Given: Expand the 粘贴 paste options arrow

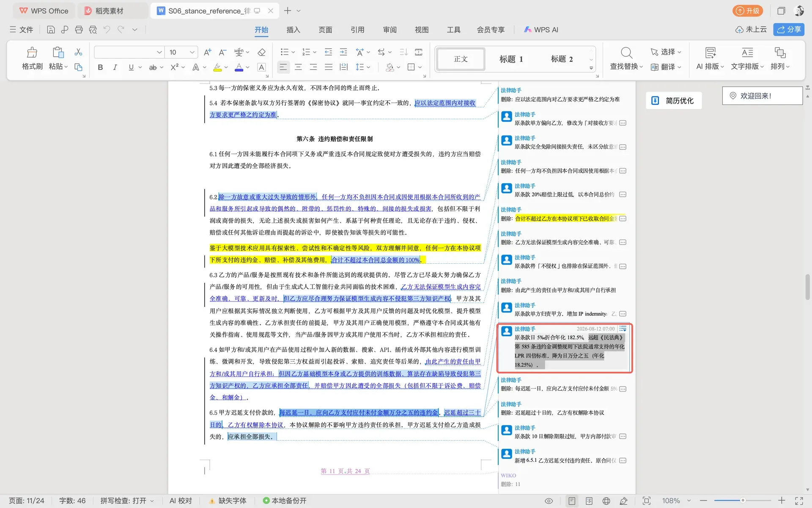Looking at the screenshot, I should [66, 66].
